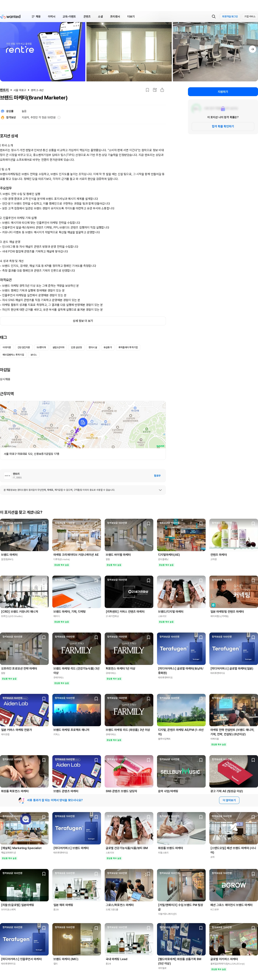Select the 식대지원 tag
This screenshot has width=258, height=980.
(x=6, y=347)
